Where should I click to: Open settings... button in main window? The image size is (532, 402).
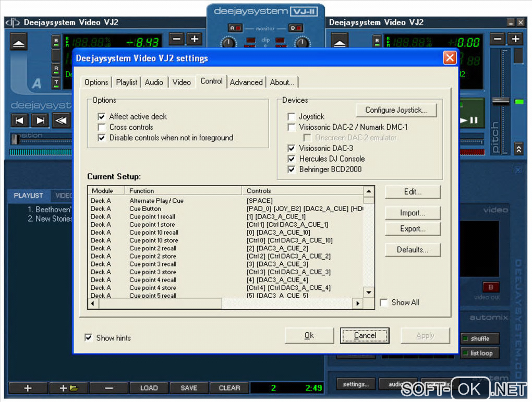356,384
